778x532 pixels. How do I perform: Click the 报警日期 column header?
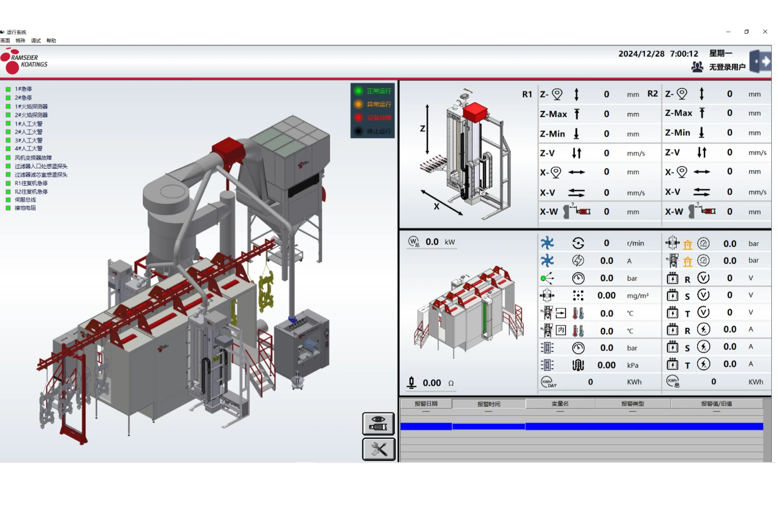[x=426, y=404]
